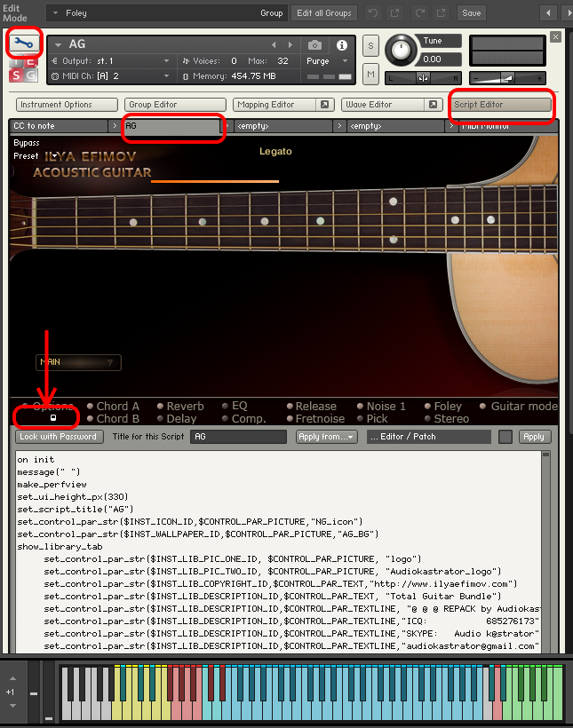
Task: Open the Output st.1 dropdown
Action: [166, 61]
